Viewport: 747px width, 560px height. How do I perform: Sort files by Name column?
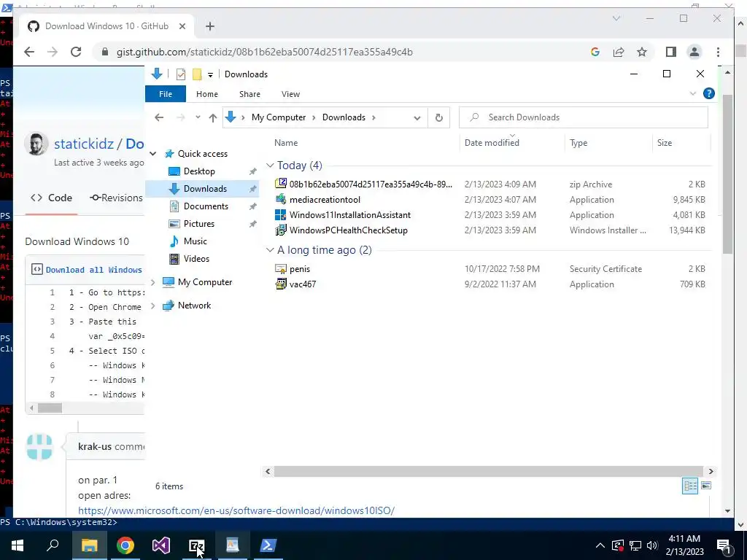(x=286, y=143)
